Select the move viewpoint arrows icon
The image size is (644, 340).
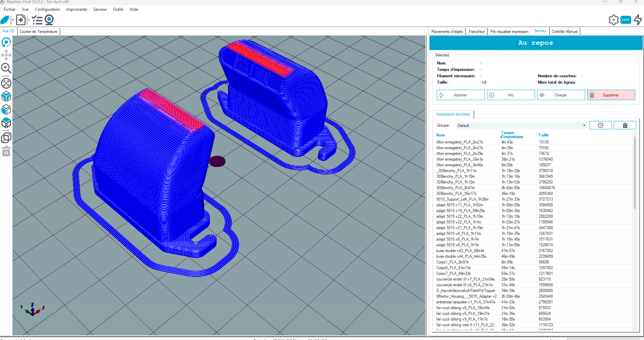pos(6,55)
